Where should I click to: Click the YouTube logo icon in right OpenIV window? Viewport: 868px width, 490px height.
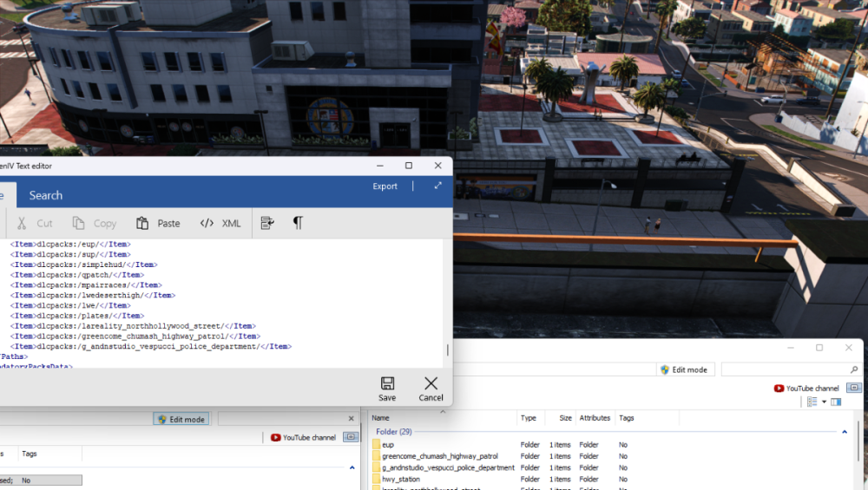[x=779, y=389]
